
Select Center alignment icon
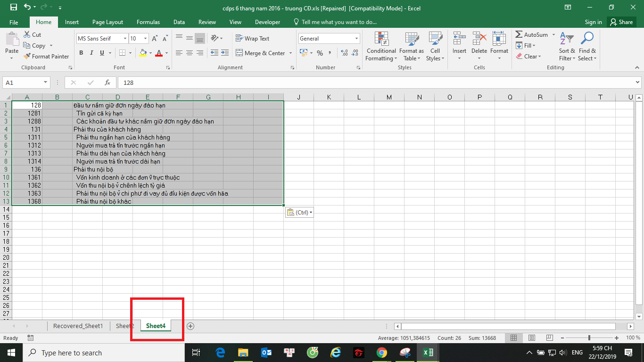(189, 53)
